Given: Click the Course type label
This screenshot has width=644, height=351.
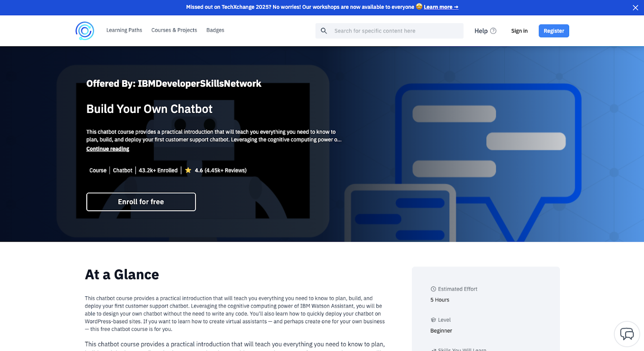Looking at the screenshot, I should (x=98, y=170).
